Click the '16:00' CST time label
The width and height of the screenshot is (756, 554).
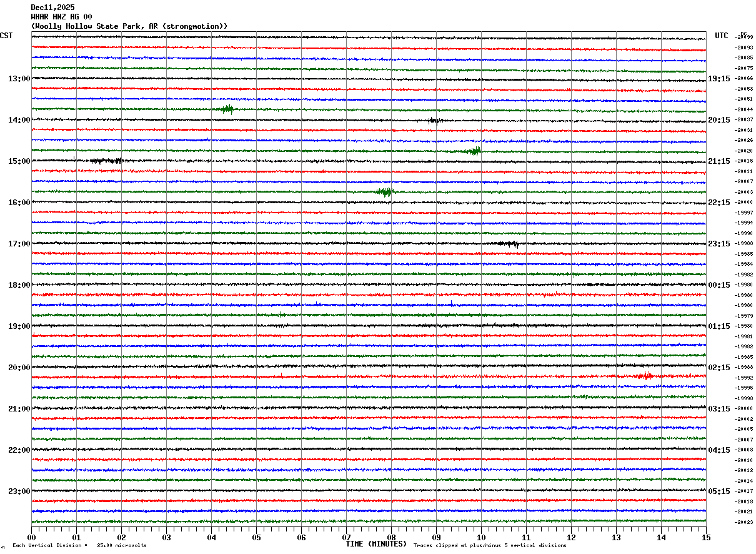click(x=19, y=203)
